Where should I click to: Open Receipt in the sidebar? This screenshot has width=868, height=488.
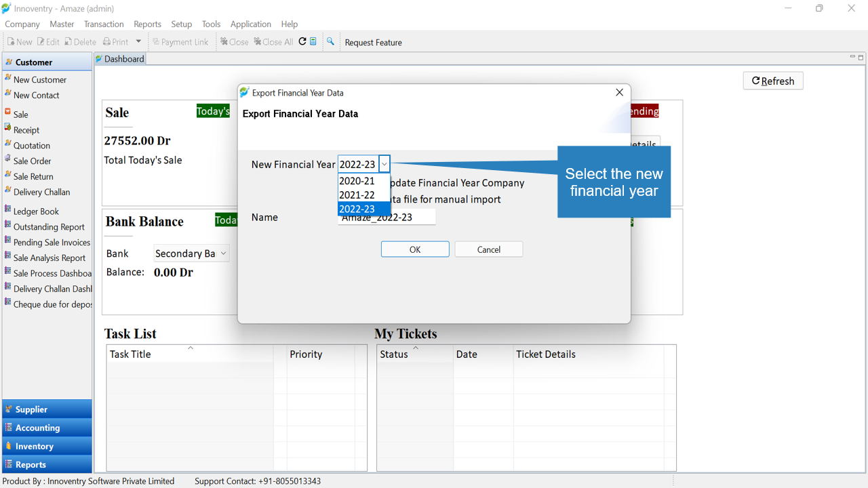coord(26,130)
